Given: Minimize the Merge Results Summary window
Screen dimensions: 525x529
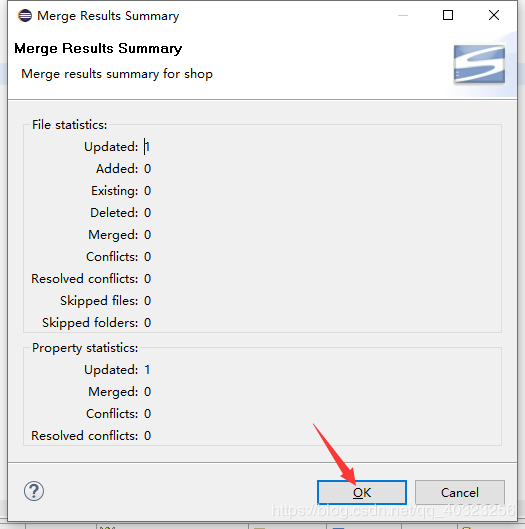Looking at the screenshot, I should click(403, 15).
